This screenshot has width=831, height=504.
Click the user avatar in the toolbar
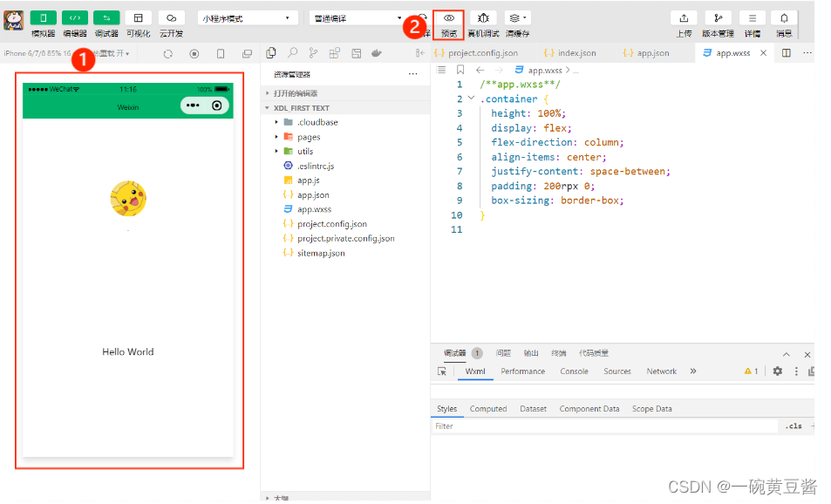tap(14, 20)
